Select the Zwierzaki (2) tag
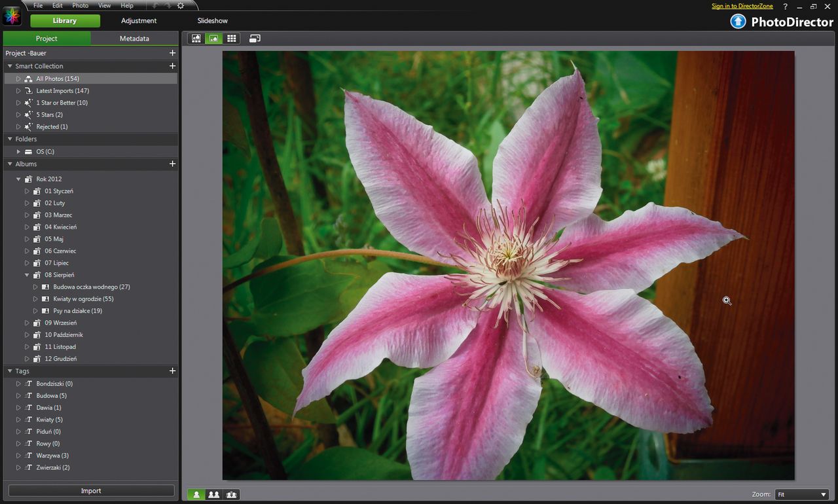The width and height of the screenshot is (838, 504). click(53, 467)
